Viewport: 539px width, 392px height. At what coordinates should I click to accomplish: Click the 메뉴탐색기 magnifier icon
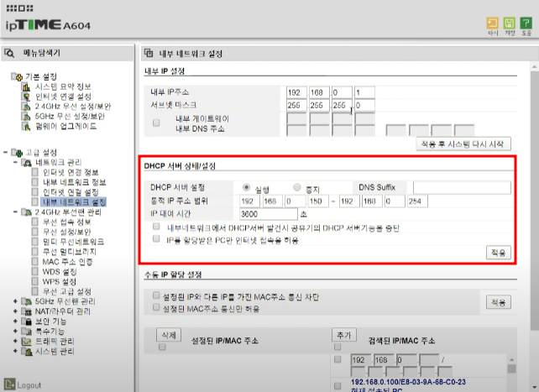tap(9, 53)
